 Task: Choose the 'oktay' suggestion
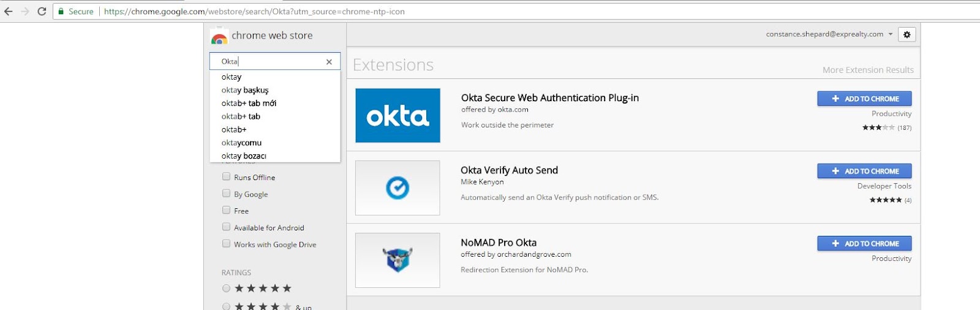point(275,77)
